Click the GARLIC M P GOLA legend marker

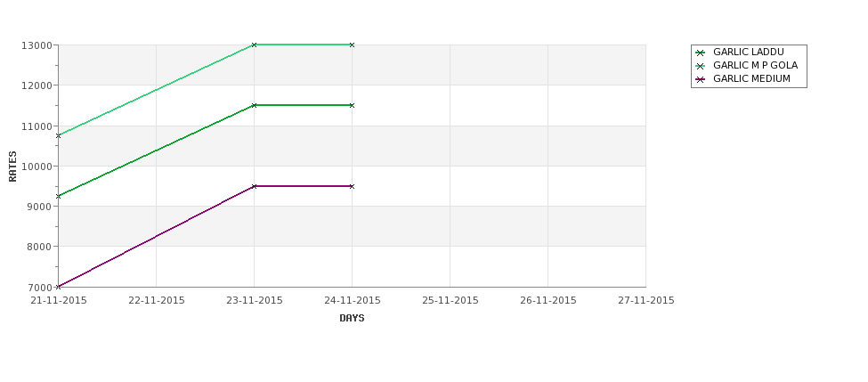coord(701,66)
